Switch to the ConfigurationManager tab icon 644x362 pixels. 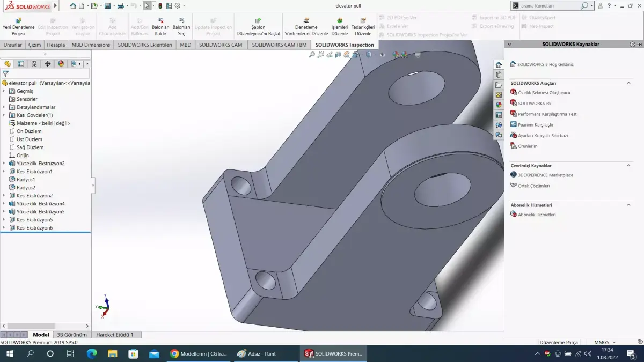coord(33,63)
